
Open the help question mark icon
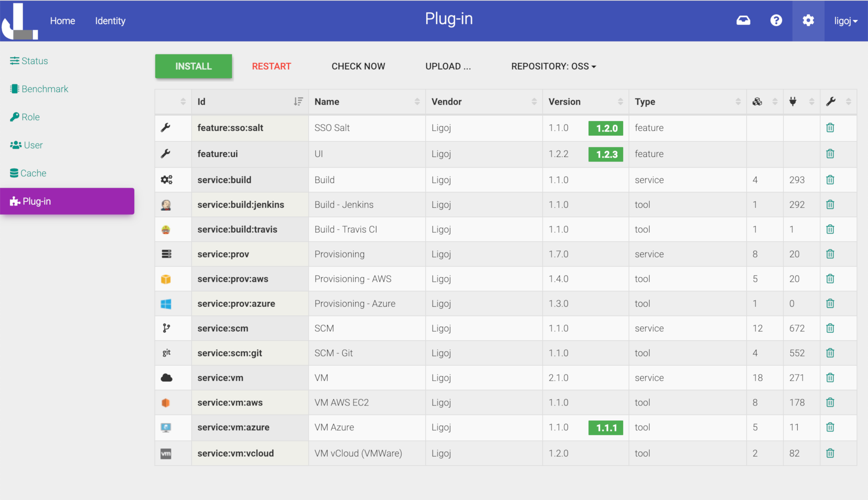coord(776,21)
